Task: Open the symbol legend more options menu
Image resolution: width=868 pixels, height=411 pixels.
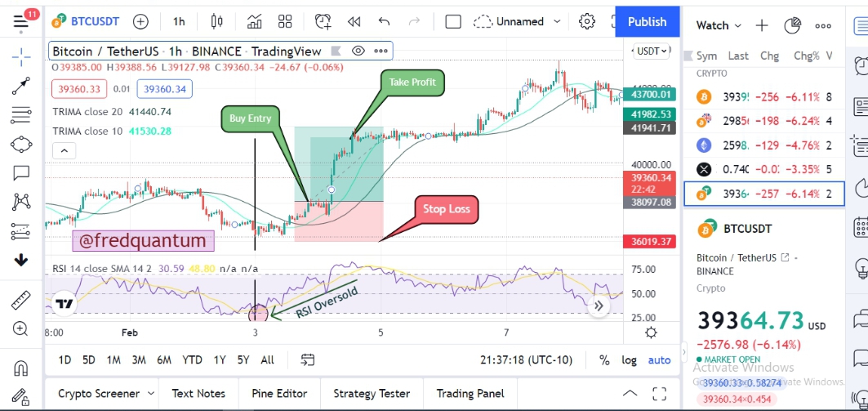Action: click(x=381, y=51)
